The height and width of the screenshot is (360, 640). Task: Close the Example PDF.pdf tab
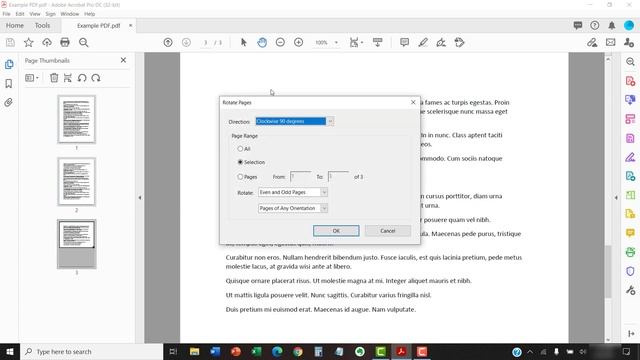pyautogui.click(x=131, y=25)
